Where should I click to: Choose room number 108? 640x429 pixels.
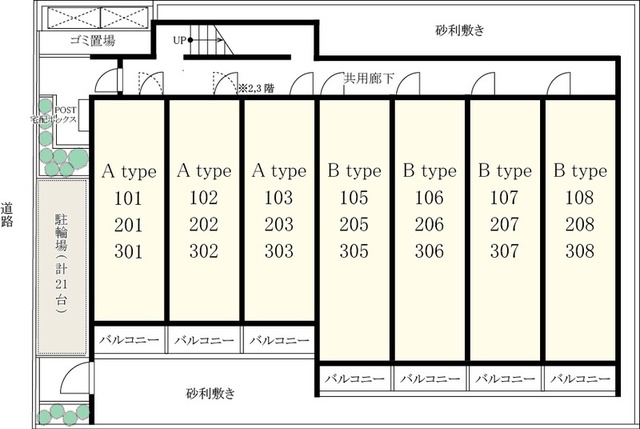[x=580, y=198]
